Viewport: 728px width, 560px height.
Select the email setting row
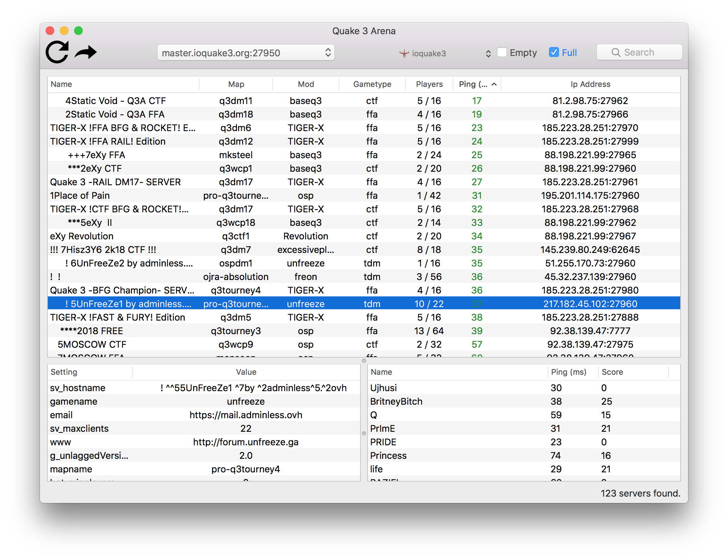pyautogui.click(x=204, y=415)
